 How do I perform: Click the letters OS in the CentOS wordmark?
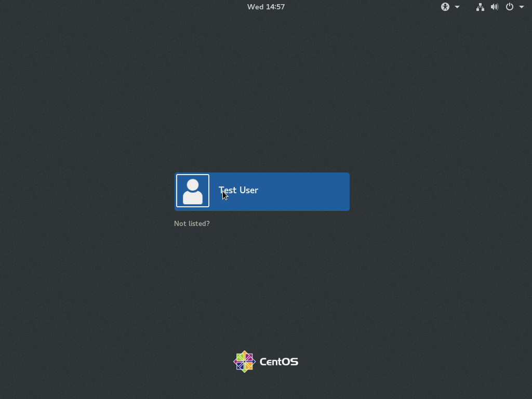pyautogui.click(x=290, y=362)
